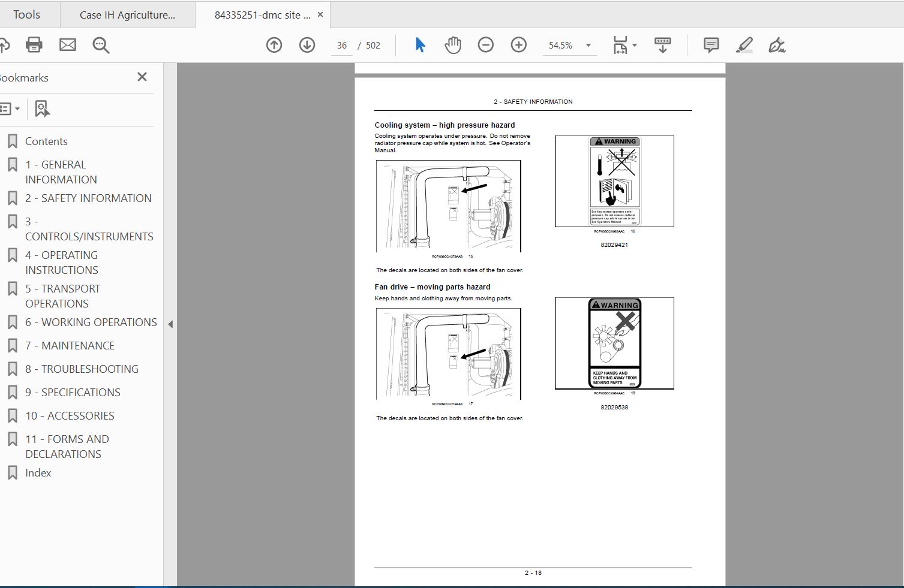Click the upload/share file icon

click(4, 45)
